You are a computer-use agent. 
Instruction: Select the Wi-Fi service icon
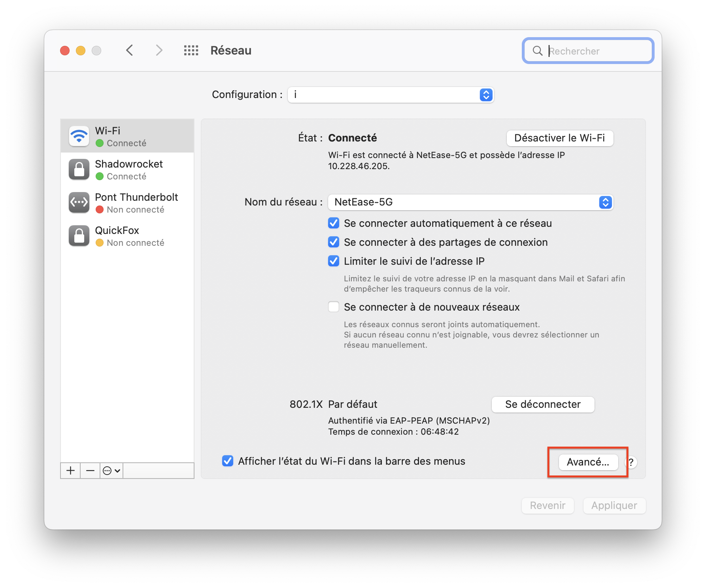[79, 136]
